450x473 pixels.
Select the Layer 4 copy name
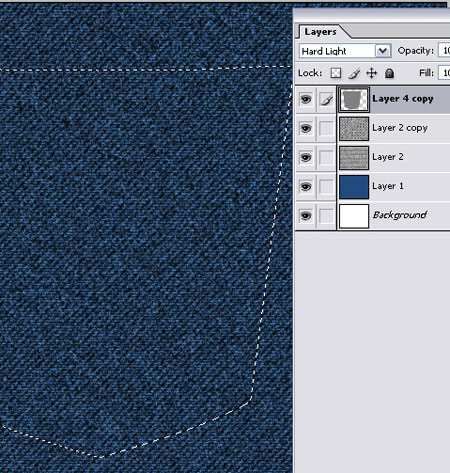[x=403, y=99]
